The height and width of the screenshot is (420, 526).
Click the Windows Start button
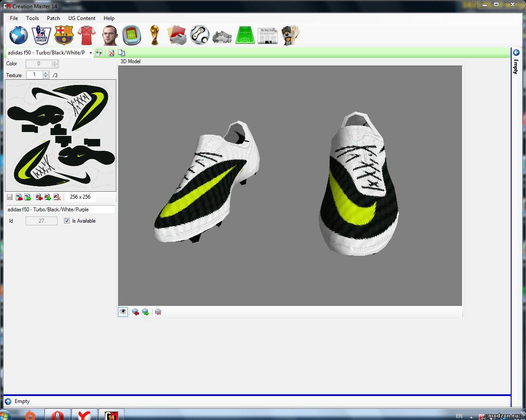[x=5, y=415]
